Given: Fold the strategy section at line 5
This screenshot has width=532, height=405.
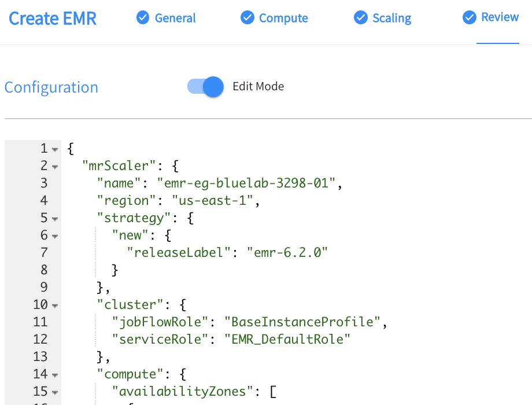Looking at the screenshot, I should 55,219.
